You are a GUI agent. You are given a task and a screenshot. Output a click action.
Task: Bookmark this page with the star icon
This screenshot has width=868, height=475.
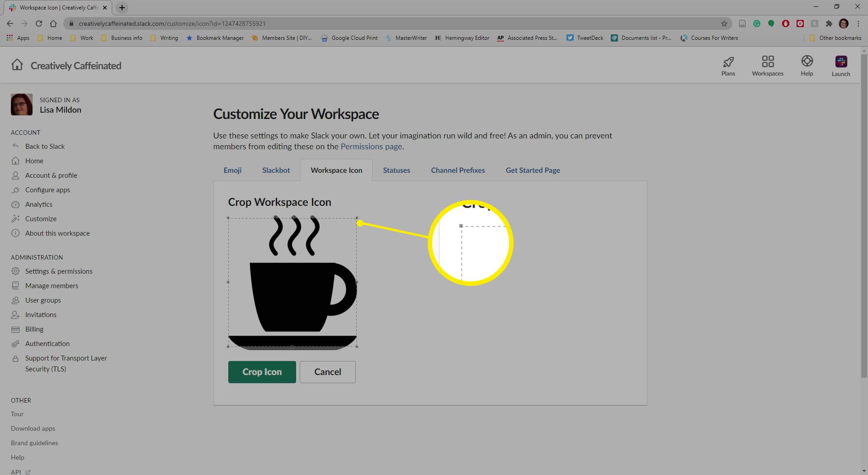(724, 24)
